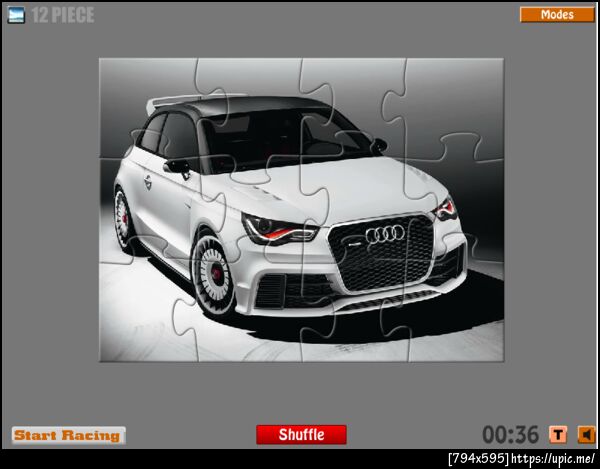Open the Modes menu
Image resolution: width=600 pixels, height=469 pixels.
tap(557, 15)
